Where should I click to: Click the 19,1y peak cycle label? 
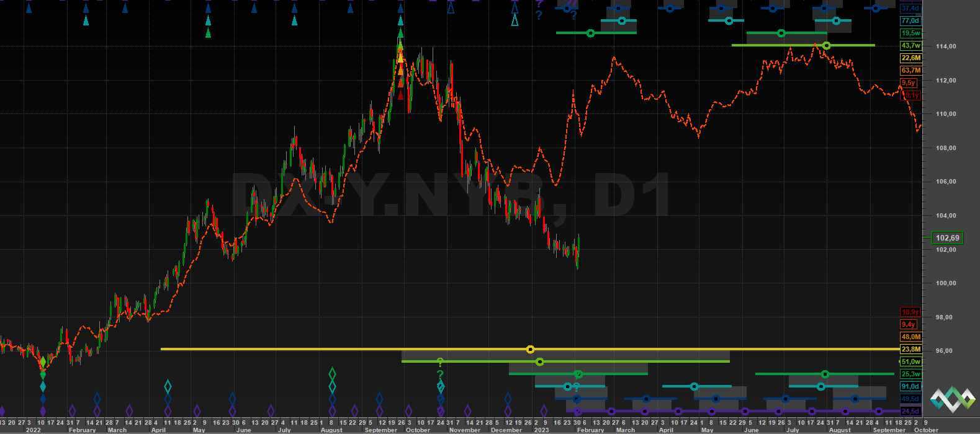point(910,95)
